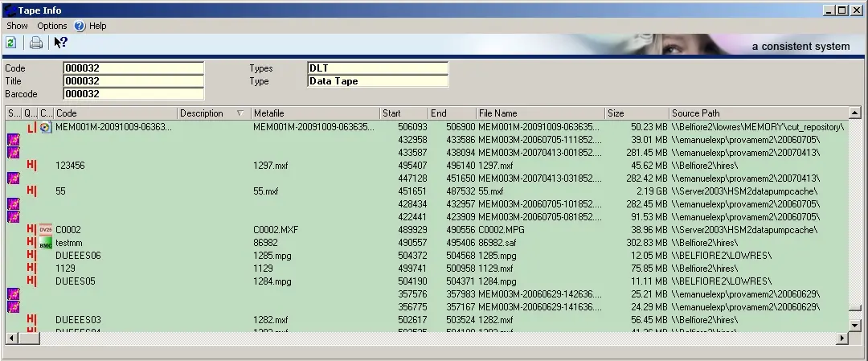Click the File Name column header

point(538,113)
